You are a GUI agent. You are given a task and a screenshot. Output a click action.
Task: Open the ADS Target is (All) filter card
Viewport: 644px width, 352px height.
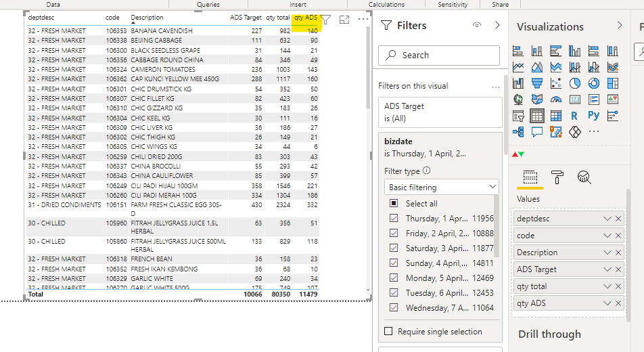440,112
